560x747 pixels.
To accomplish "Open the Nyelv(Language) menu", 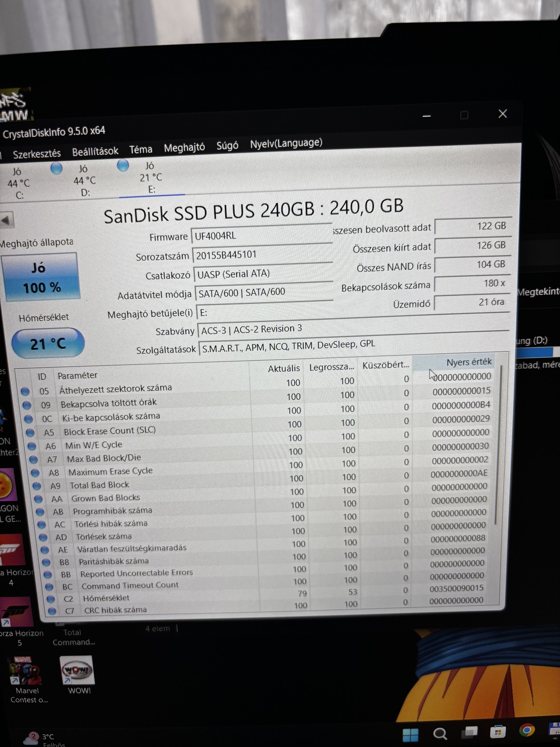I will tap(286, 143).
